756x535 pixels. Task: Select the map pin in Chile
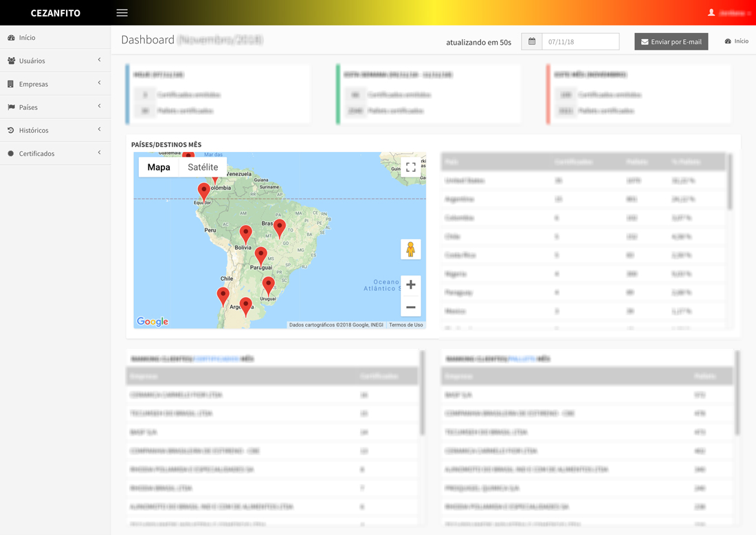click(223, 296)
